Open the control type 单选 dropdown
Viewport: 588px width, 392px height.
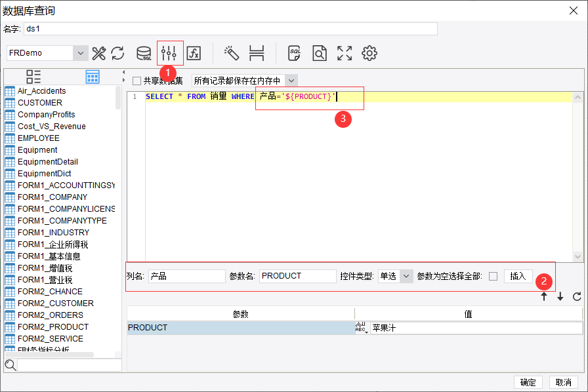406,276
